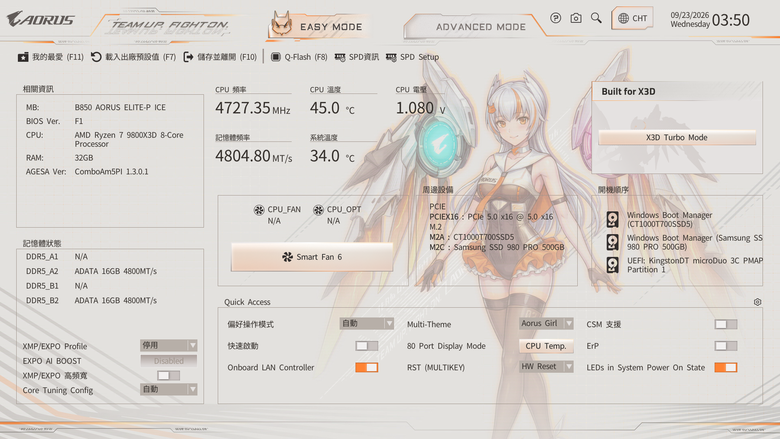The image size is (780, 439).
Task: Switch to Easy Mode tab
Action: (x=318, y=26)
